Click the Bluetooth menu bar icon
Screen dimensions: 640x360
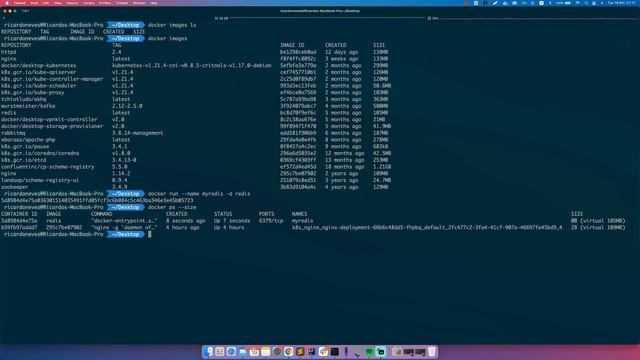click(x=550, y=3)
